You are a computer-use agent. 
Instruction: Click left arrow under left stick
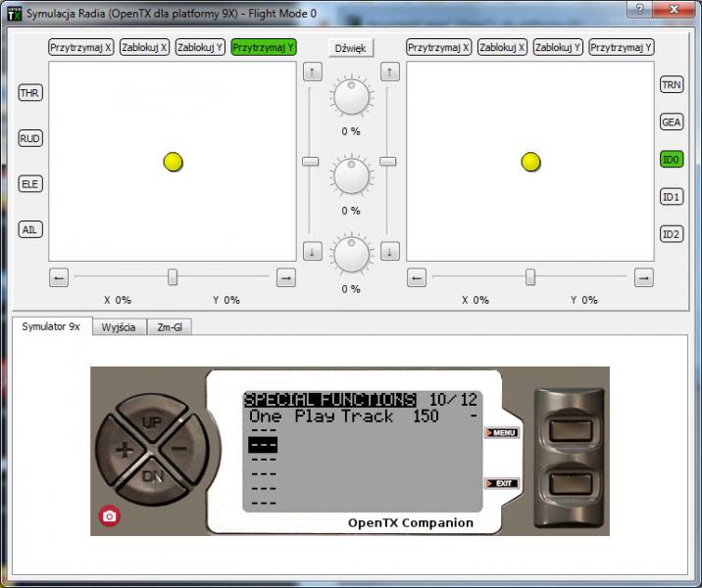59,278
